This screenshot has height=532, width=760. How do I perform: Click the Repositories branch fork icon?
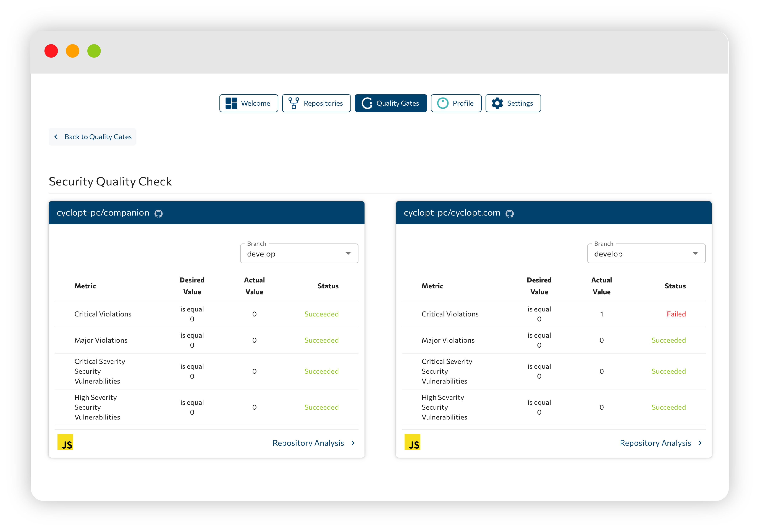[294, 103]
